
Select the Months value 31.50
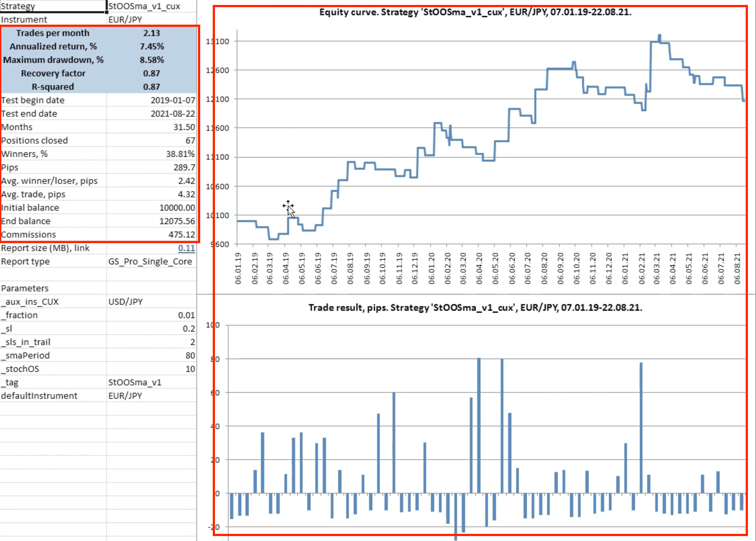tap(184, 127)
